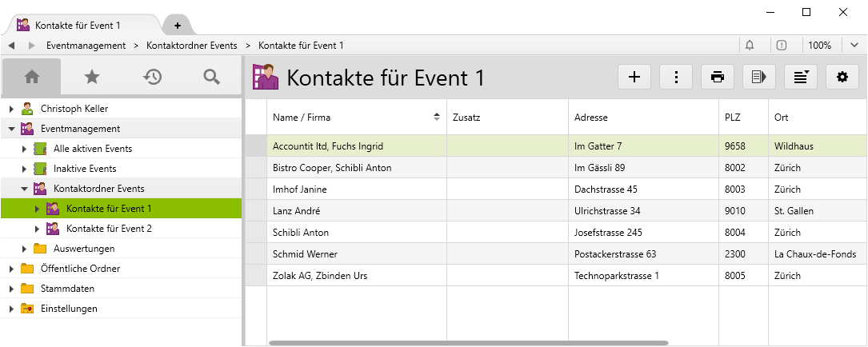Open the recent history tab
The width and height of the screenshot is (868, 347).
[152, 77]
